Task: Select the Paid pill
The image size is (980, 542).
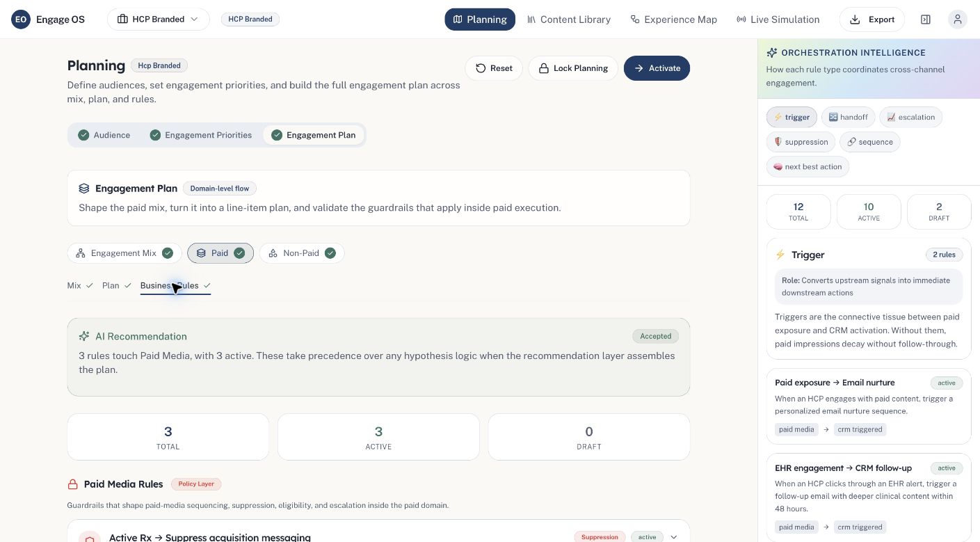Action: click(x=220, y=253)
